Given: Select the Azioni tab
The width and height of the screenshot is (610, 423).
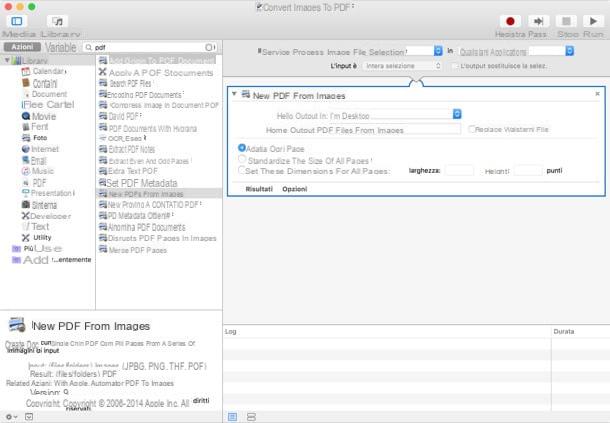Looking at the screenshot, I should 22,47.
